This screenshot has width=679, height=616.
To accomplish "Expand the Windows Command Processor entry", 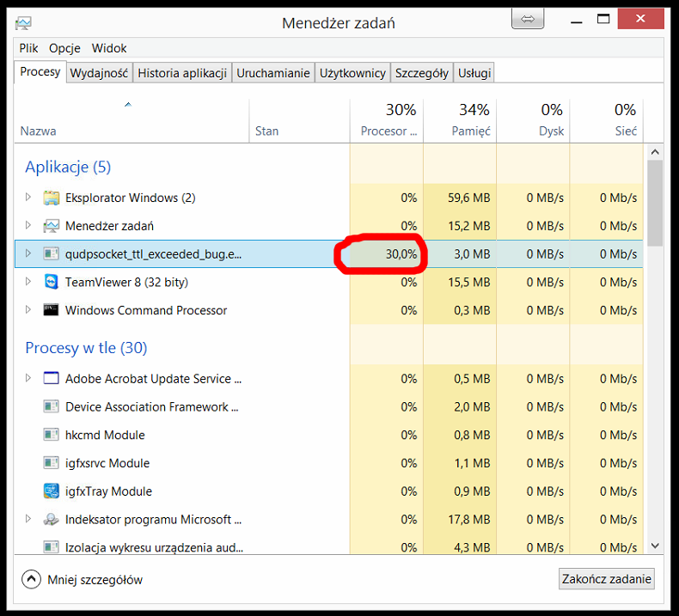I will (x=28, y=310).
